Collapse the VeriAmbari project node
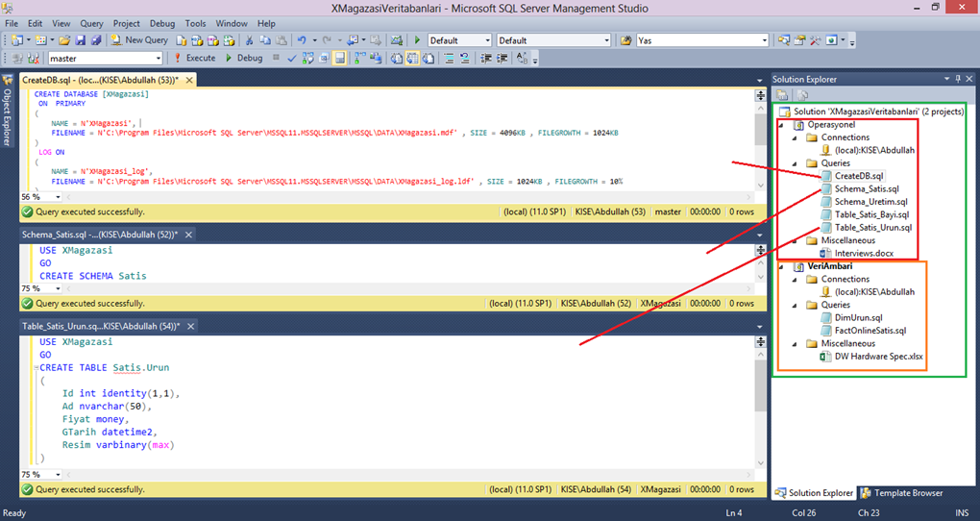This screenshot has width=980, height=521. click(781, 267)
